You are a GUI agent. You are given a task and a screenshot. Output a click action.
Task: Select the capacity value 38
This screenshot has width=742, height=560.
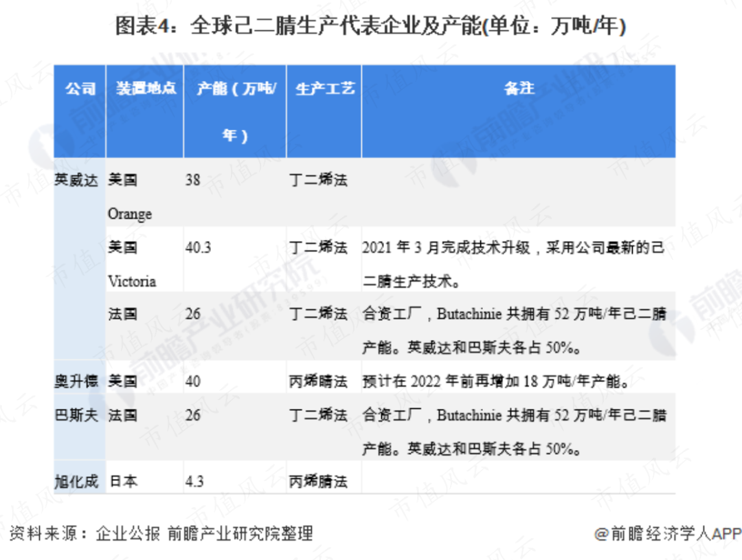(193, 180)
